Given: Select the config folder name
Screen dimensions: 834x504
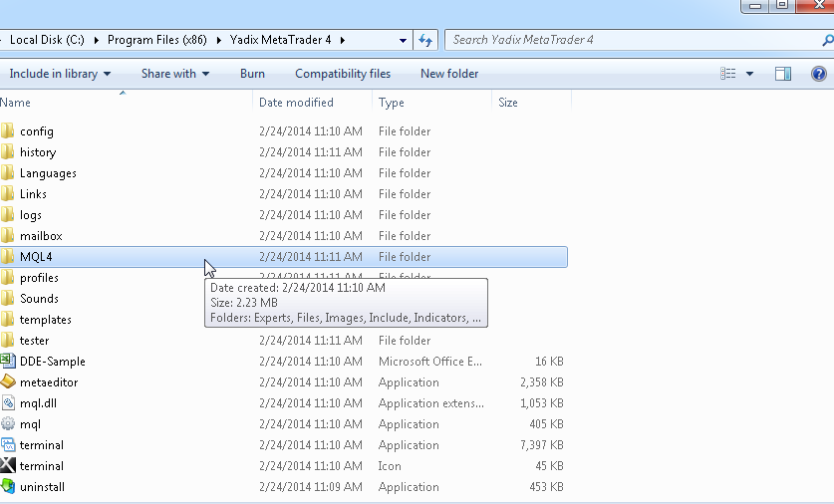Looking at the screenshot, I should tap(37, 131).
